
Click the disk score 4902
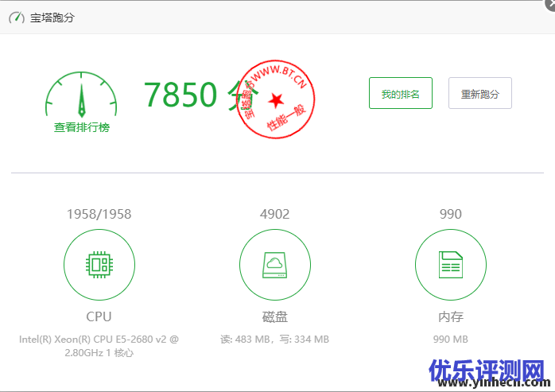274,214
